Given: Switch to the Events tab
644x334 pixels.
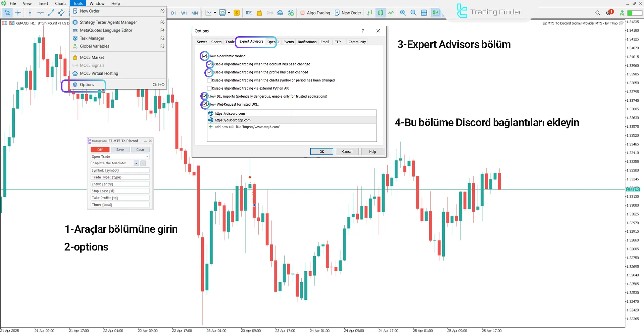Looking at the screenshot, I should tap(289, 42).
